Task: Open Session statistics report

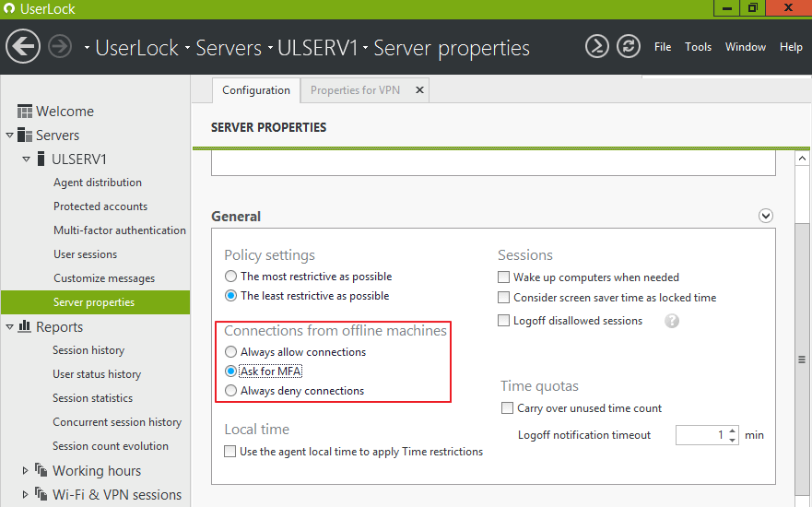Action: click(x=93, y=397)
